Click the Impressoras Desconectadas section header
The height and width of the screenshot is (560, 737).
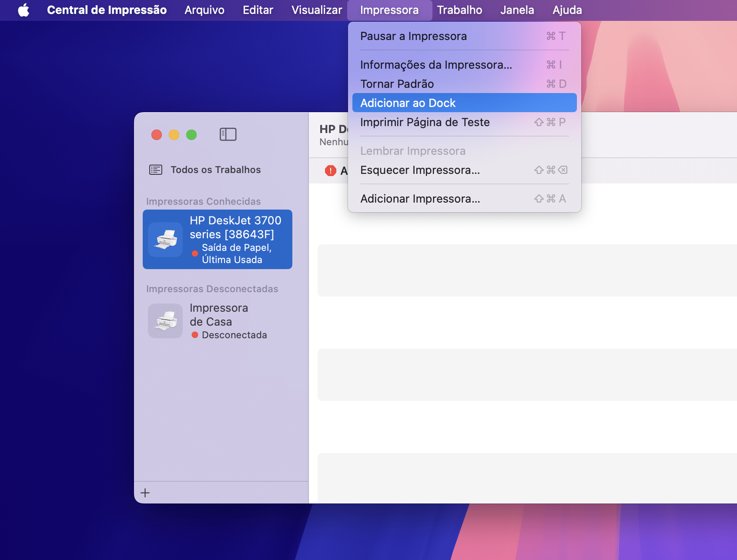point(212,289)
